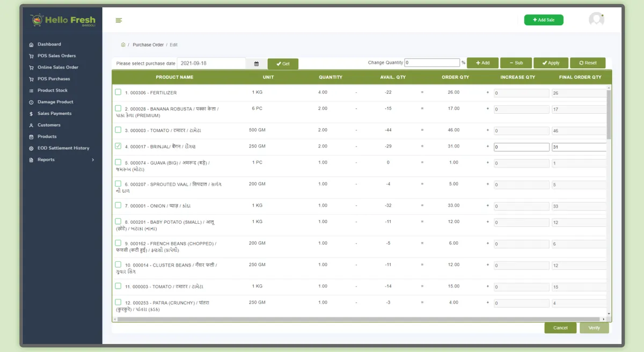The width and height of the screenshot is (644, 352).
Task: Select the FRENCH BEANS row checkbox
Action: tap(118, 243)
